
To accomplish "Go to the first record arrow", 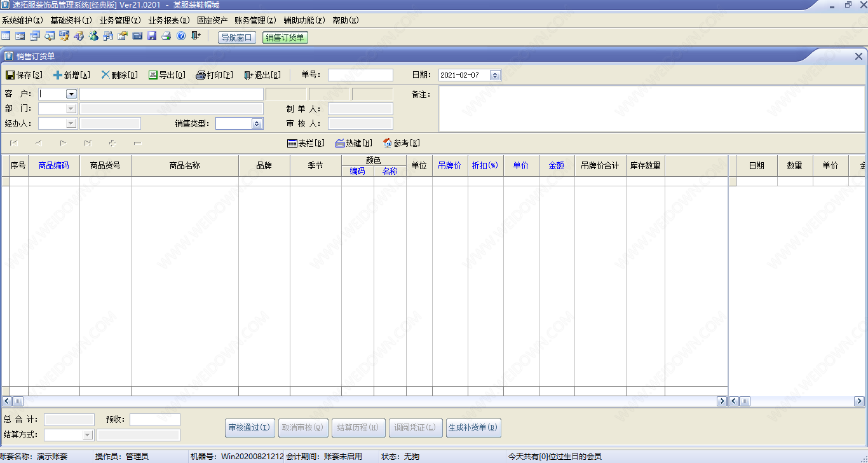I will coord(14,143).
